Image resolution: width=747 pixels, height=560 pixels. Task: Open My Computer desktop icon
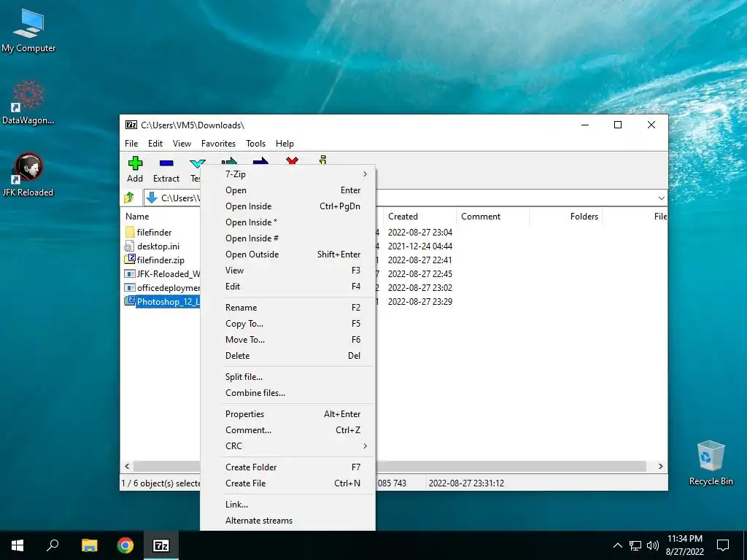[x=28, y=31]
